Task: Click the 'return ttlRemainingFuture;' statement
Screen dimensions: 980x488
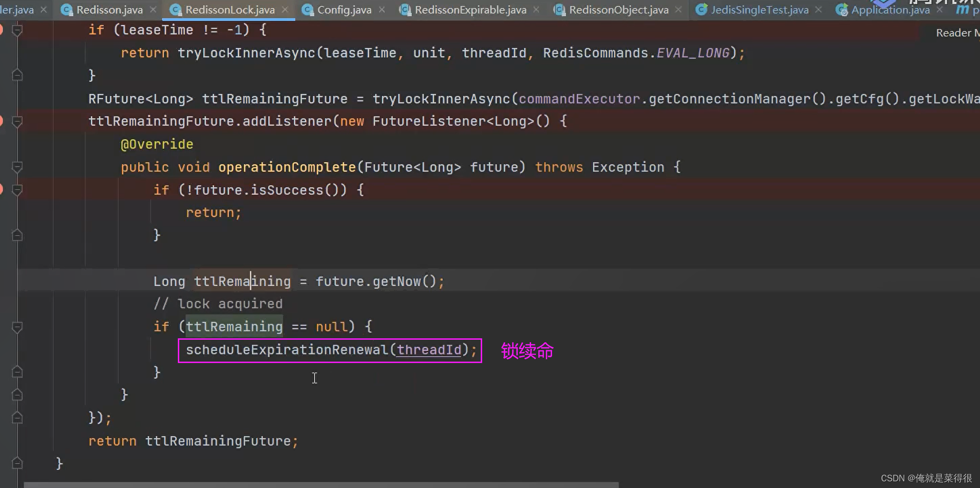Action: pyautogui.click(x=193, y=441)
